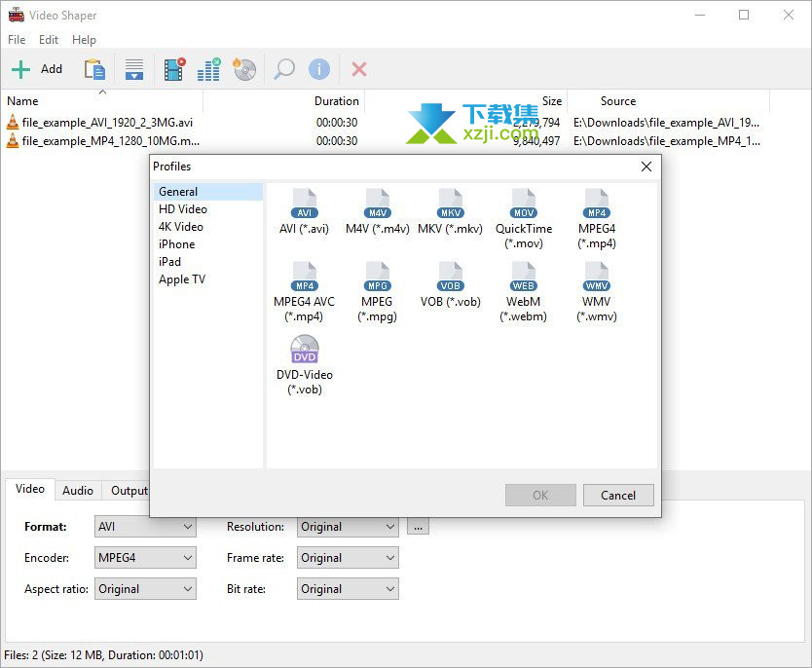Close the Profiles dialog
812x668 pixels.
tap(646, 167)
